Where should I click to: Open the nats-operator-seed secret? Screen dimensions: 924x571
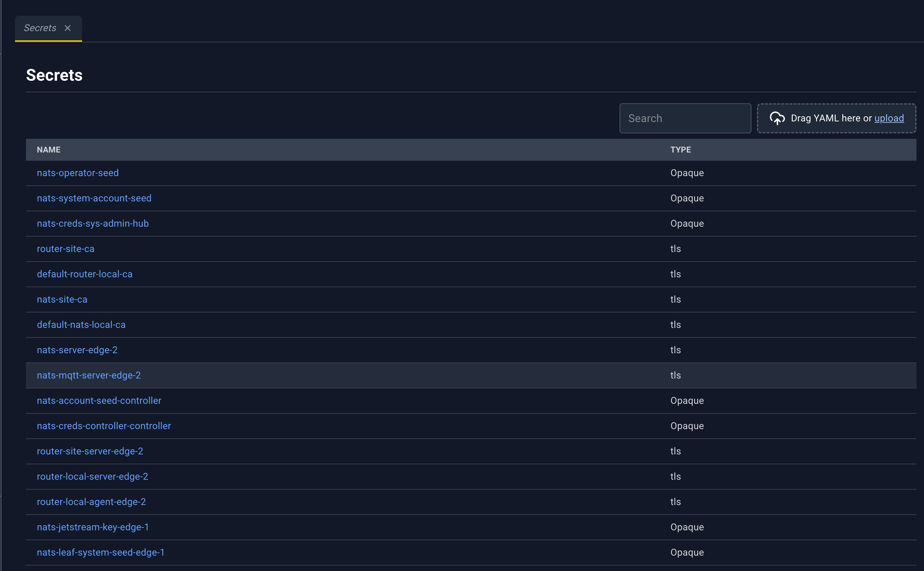(x=78, y=173)
